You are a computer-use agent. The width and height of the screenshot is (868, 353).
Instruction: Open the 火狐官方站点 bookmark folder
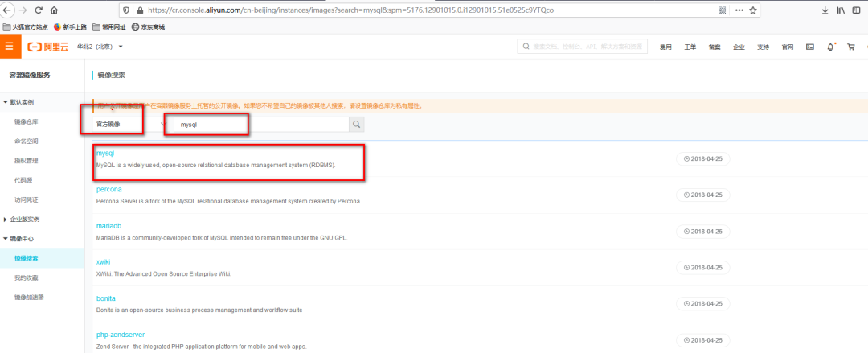click(26, 27)
